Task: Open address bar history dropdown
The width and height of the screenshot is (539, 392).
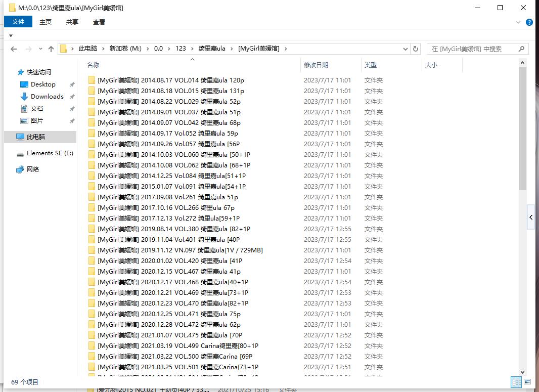Action: point(406,49)
